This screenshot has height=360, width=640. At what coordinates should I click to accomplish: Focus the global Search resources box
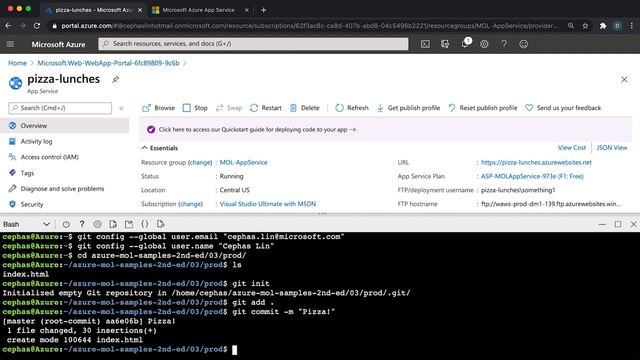(x=253, y=44)
